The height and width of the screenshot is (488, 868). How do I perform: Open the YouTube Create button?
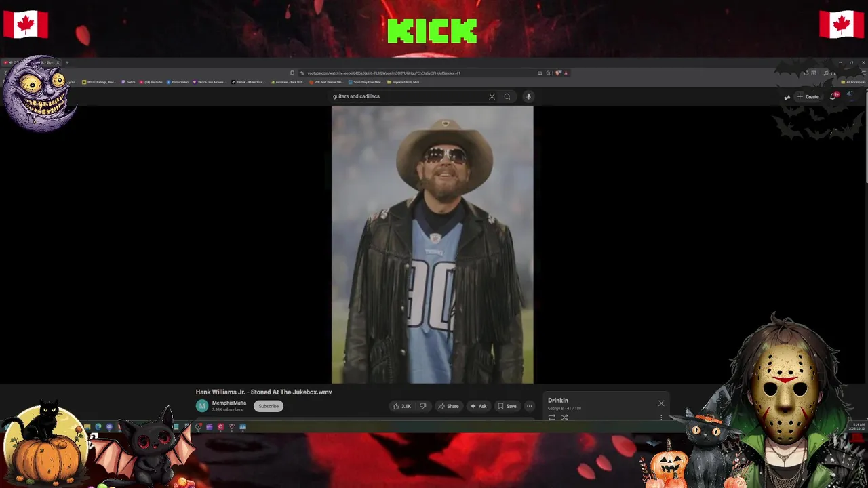(808, 96)
